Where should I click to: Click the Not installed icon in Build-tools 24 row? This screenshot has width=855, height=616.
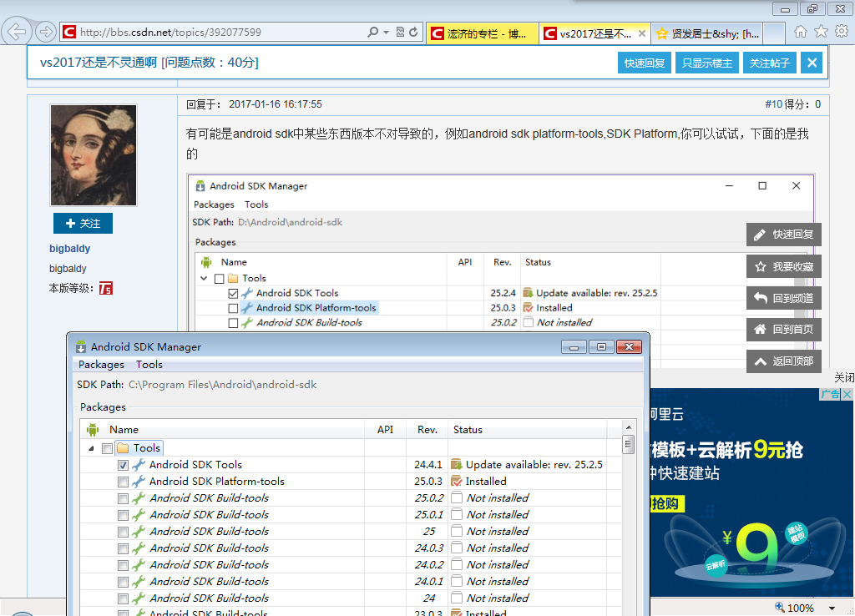click(x=457, y=598)
